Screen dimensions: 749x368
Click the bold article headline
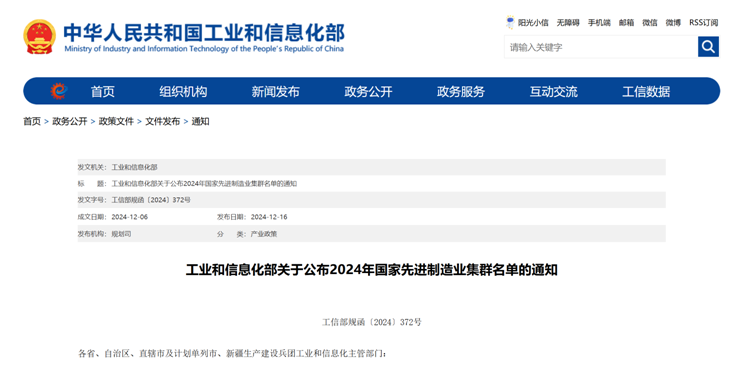372,270
